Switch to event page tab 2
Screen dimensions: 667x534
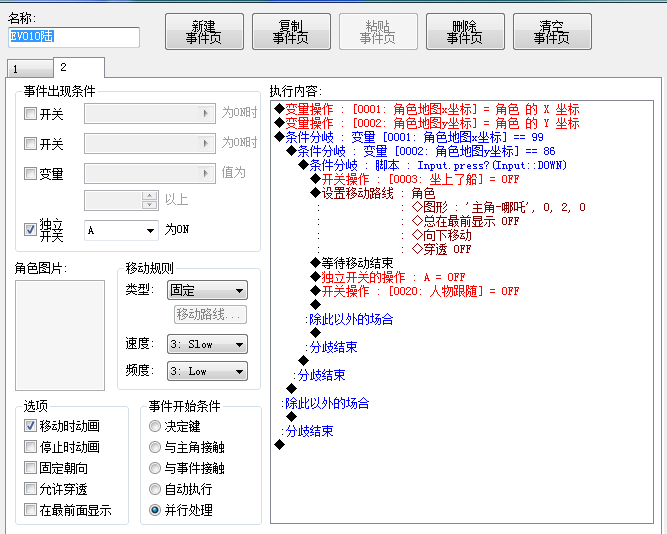point(79,67)
